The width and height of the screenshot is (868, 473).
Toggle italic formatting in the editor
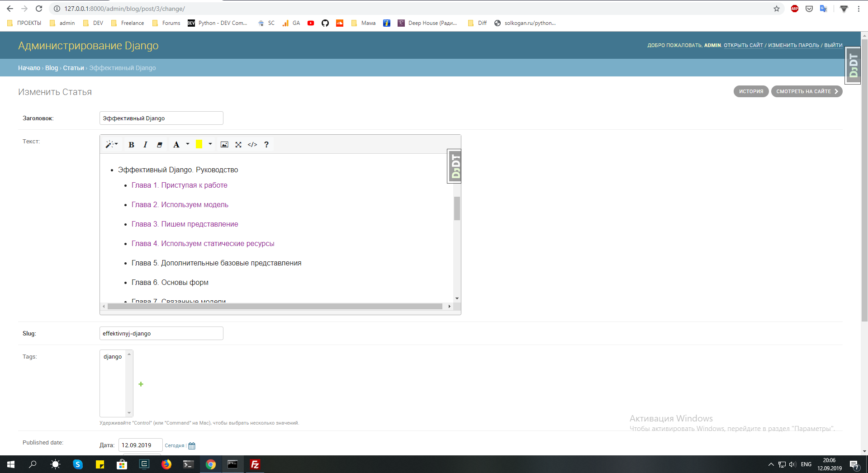pyautogui.click(x=145, y=145)
